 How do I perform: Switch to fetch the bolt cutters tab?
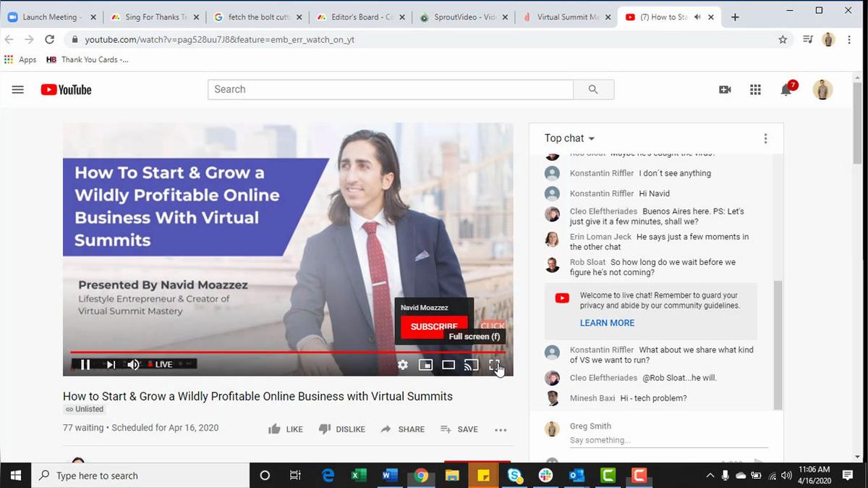pyautogui.click(x=258, y=17)
